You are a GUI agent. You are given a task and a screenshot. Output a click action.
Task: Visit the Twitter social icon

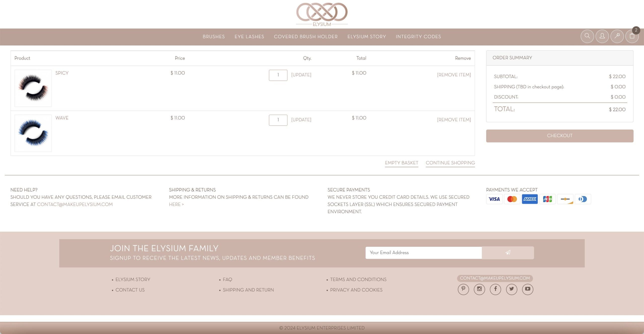click(512, 289)
